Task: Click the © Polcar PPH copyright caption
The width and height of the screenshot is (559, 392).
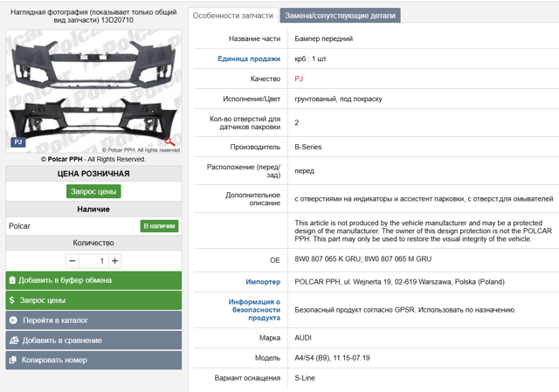Action: point(93,159)
